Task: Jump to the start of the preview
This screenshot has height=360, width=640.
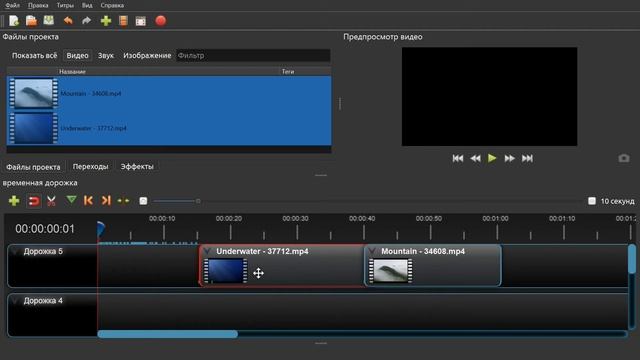Action: point(458,158)
